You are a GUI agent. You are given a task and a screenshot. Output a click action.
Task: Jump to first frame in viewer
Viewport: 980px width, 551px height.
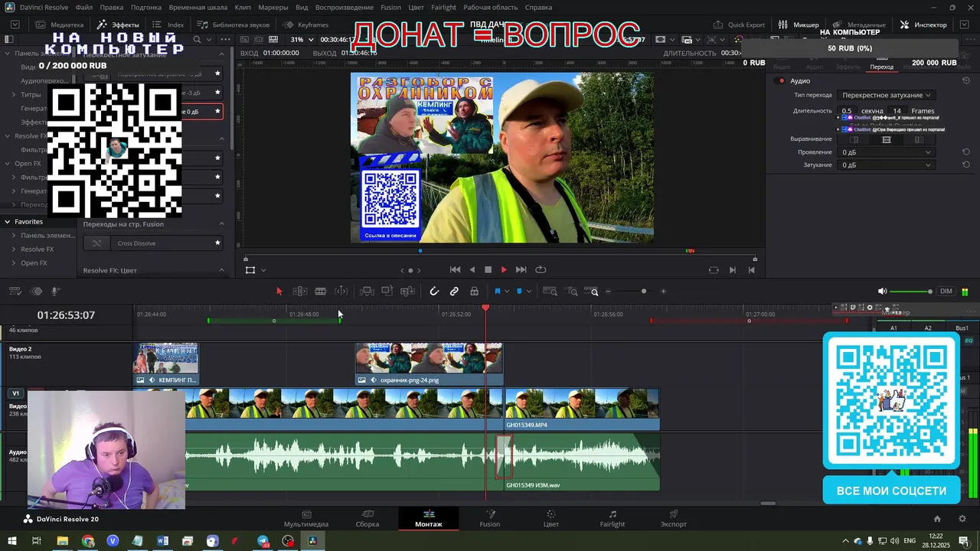click(x=455, y=269)
